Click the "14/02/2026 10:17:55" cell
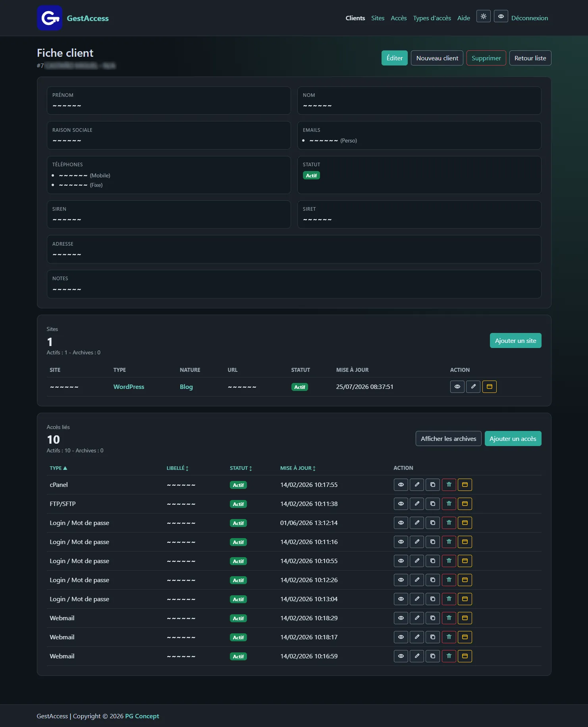This screenshot has height=727, width=588. click(309, 485)
